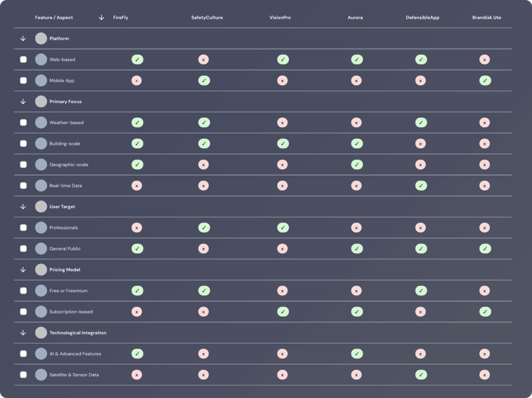Viewport: 532px width, 398px height.
Task: Check the Building-scale row checkbox
Action: point(23,144)
